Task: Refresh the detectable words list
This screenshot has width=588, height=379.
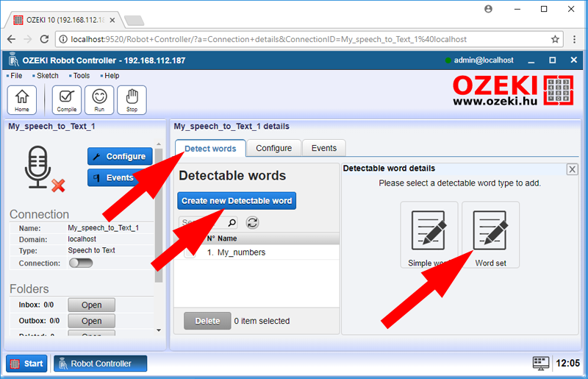Action: click(252, 223)
